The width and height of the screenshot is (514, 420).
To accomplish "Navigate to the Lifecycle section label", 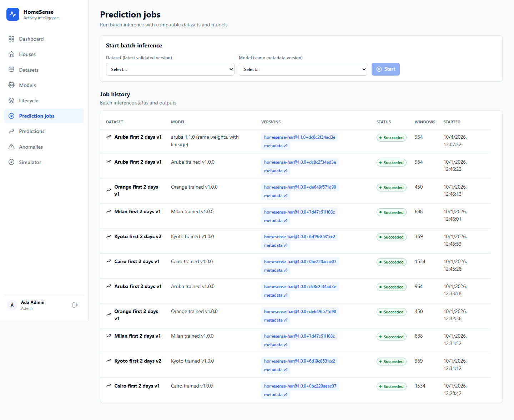I will (29, 101).
